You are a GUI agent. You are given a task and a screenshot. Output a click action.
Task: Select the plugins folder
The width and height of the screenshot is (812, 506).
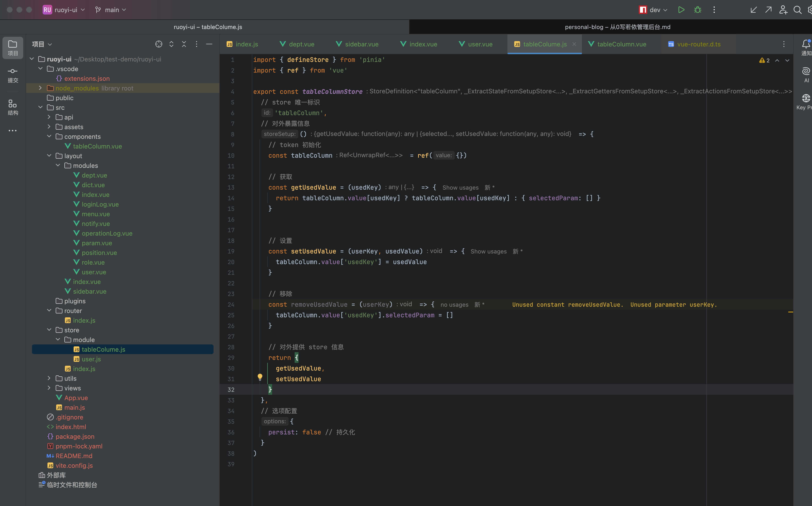[x=75, y=301]
